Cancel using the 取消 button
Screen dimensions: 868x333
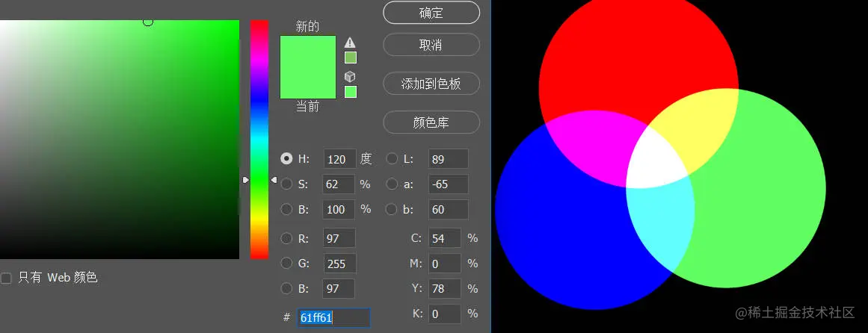click(x=431, y=45)
